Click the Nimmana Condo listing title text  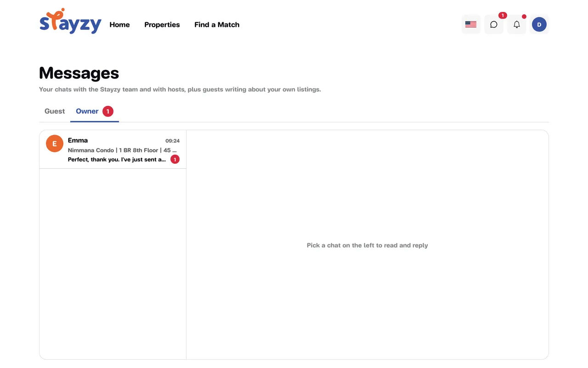pos(122,150)
